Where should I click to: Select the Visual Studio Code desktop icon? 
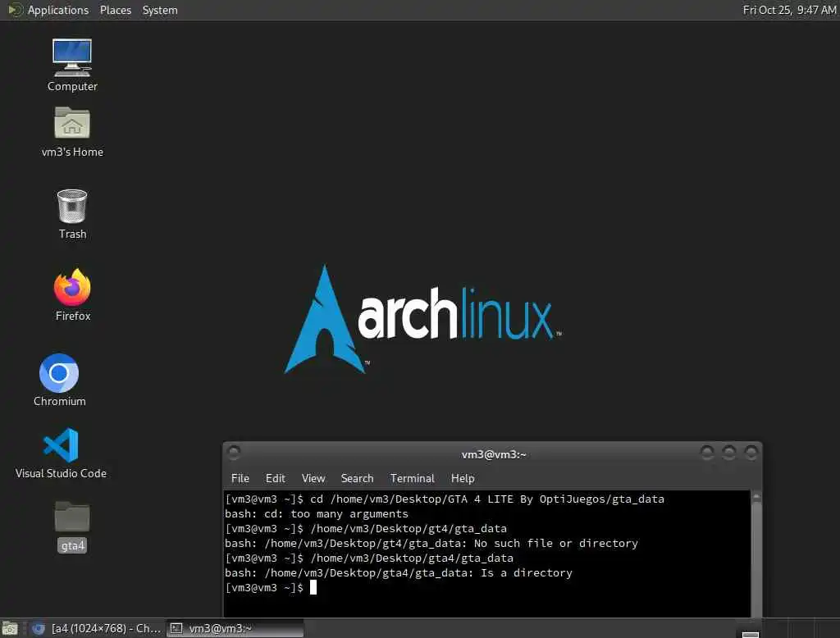(61, 453)
